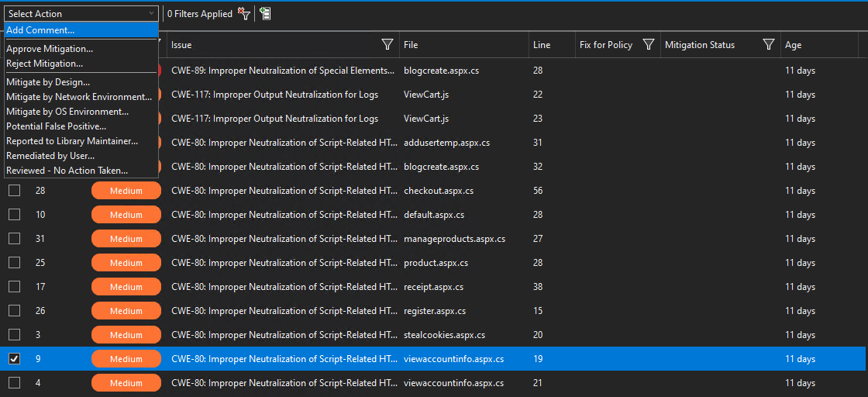Click ViewCart.js file on line 22

click(x=426, y=95)
